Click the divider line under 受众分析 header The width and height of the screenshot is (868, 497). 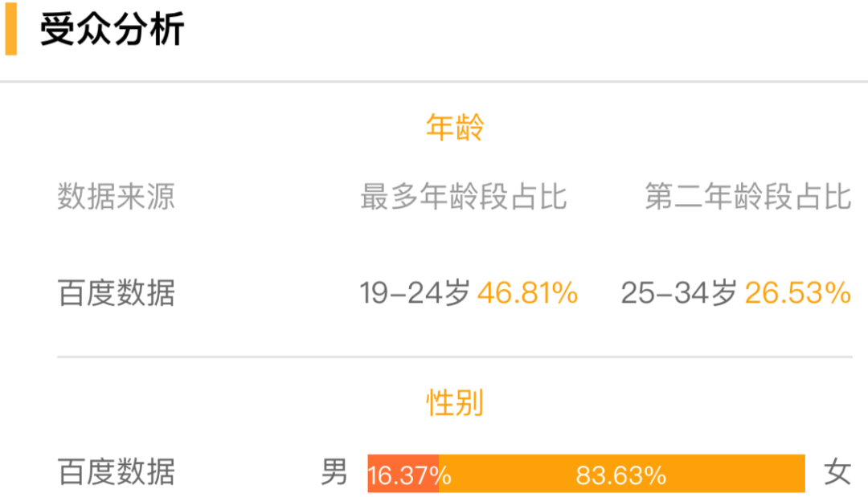(434, 82)
